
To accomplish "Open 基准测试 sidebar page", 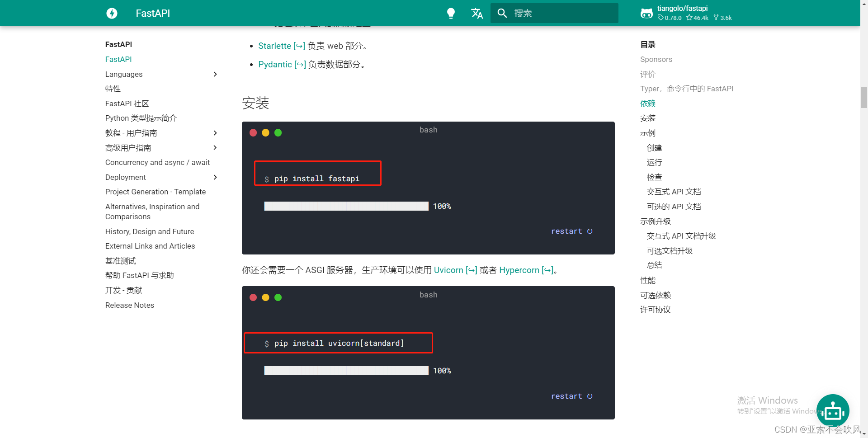I will pyautogui.click(x=121, y=261).
